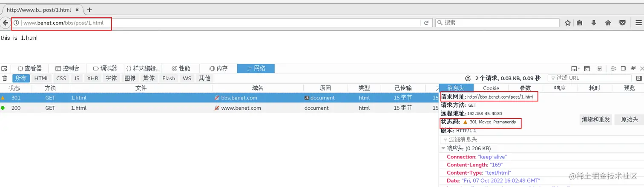The height and width of the screenshot is (187, 644).
Task: Toggle the Flash request filter
Action: pos(169,78)
